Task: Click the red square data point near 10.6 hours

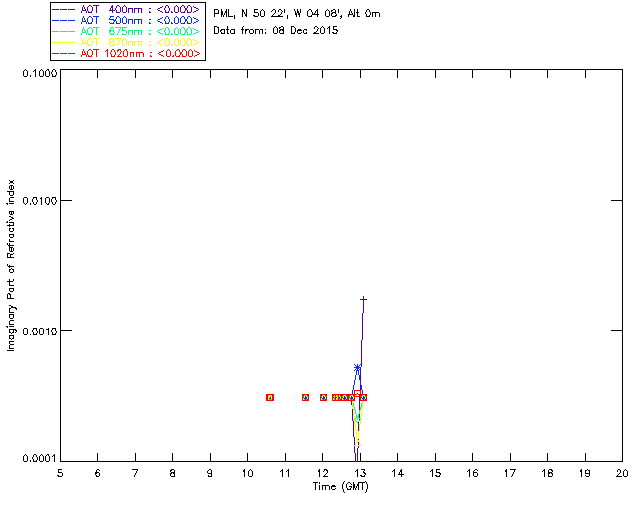Action: pyautogui.click(x=270, y=397)
